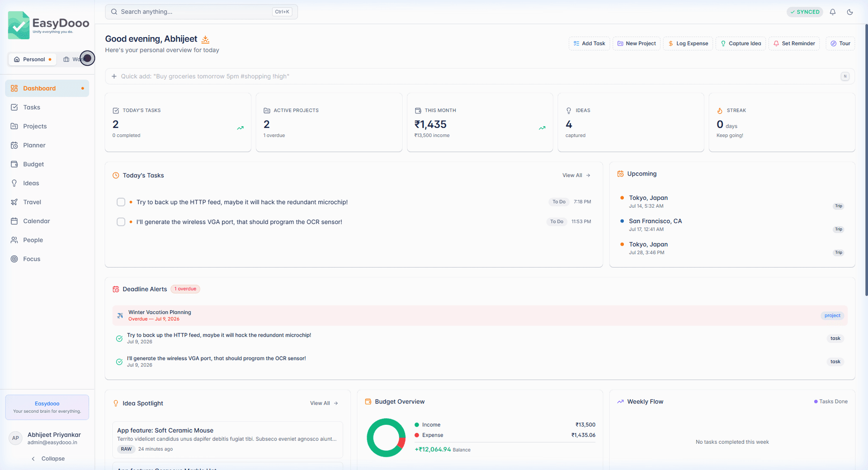Screen dimensions: 868x470
Task: Open notifications bell icon
Action: click(833, 12)
